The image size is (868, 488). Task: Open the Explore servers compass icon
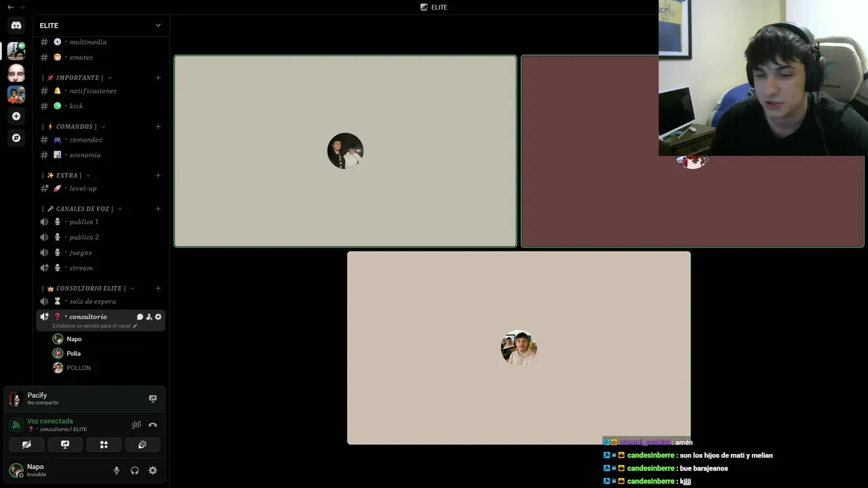tap(16, 138)
